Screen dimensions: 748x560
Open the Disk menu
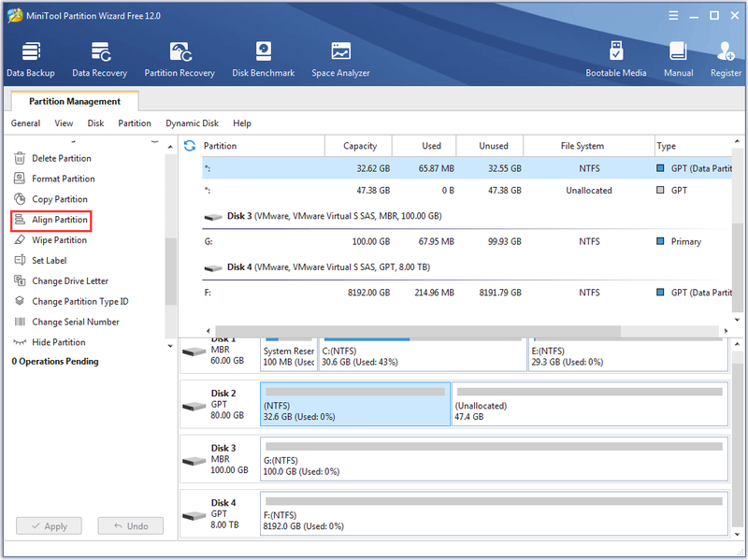pos(95,123)
